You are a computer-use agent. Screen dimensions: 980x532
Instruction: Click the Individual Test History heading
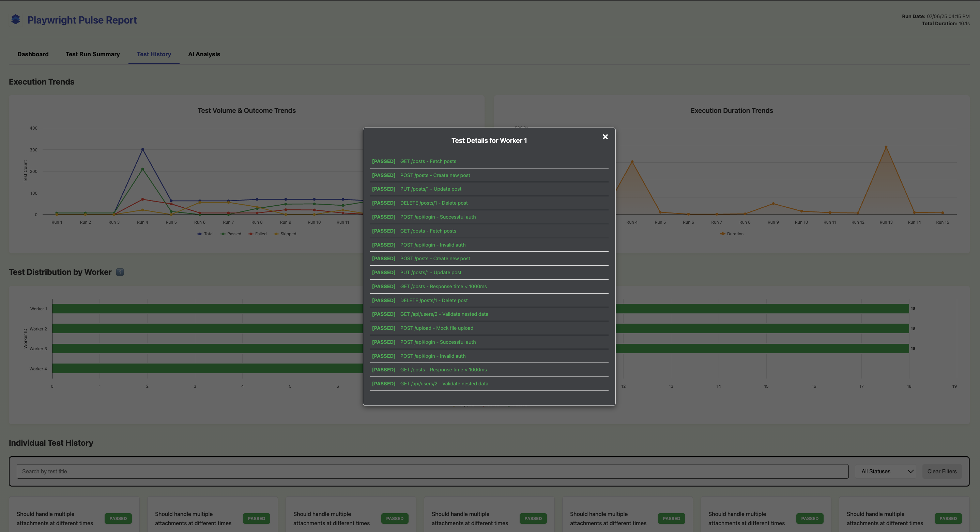[51, 443]
